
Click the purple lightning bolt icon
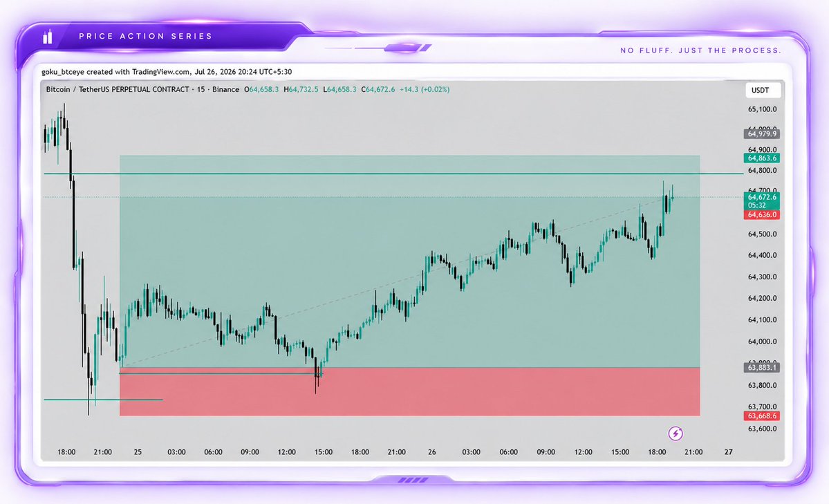pyautogui.click(x=675, y=433)
